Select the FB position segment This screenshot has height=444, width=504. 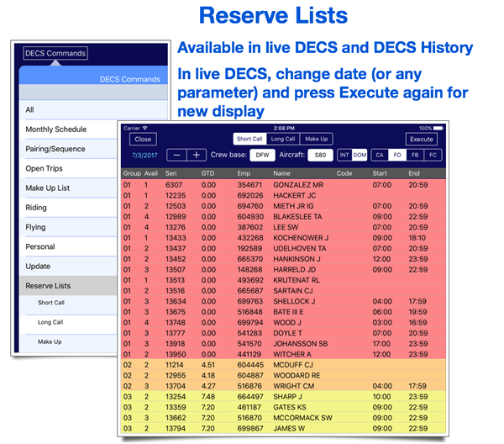click(415, 155)
